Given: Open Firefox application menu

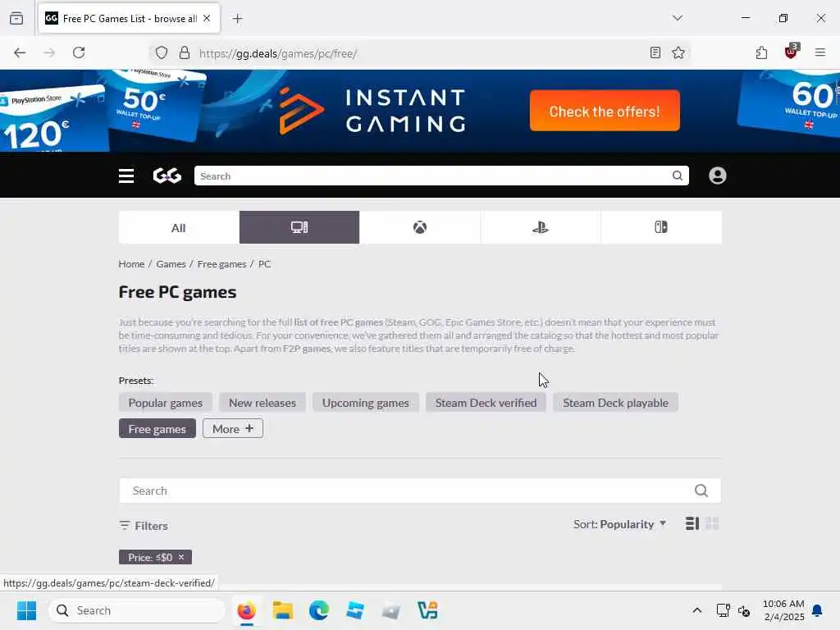Looking at the screenshot, I should coord(820,52).
